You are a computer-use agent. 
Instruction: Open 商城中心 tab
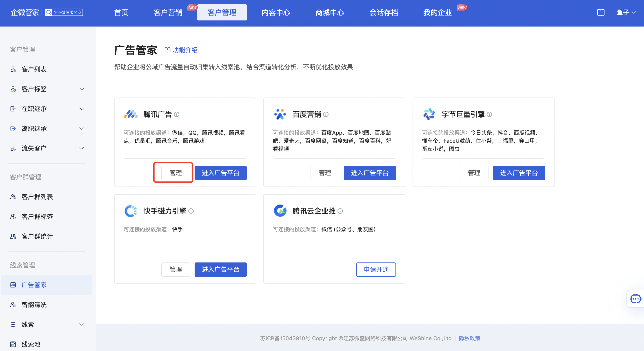coord(330,13)
